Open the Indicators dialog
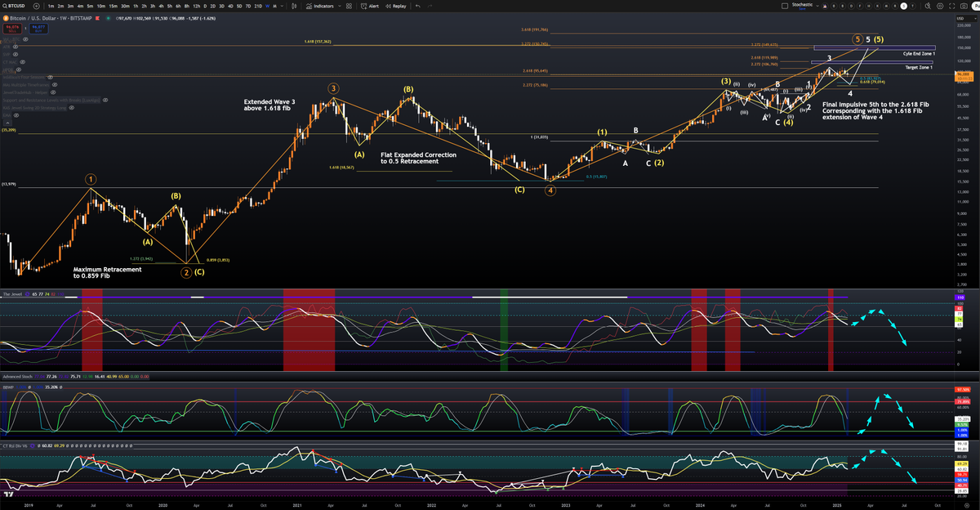Screen dimensions: 980x510 (319, 6)
